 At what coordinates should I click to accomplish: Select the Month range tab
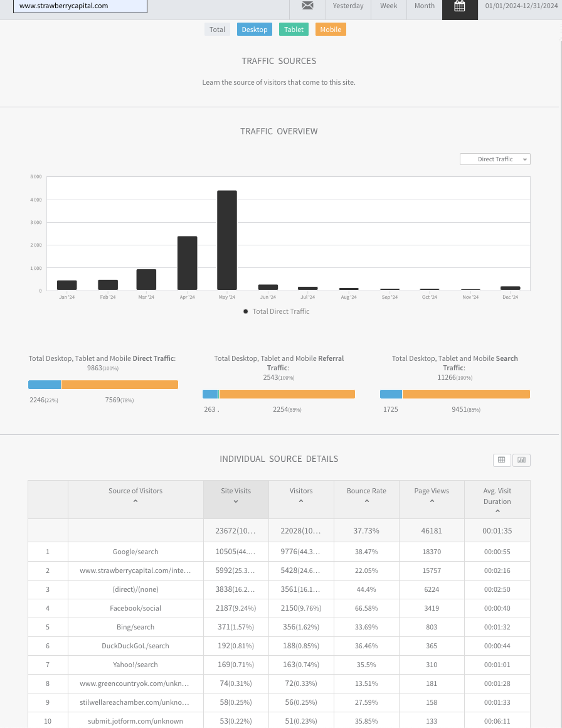(x=425, y=6)
